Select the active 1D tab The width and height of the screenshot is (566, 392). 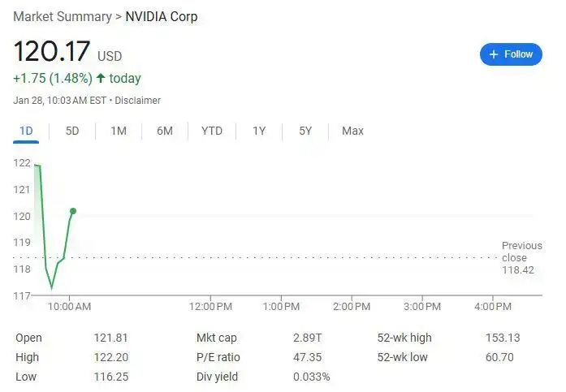tap(26, 131)
